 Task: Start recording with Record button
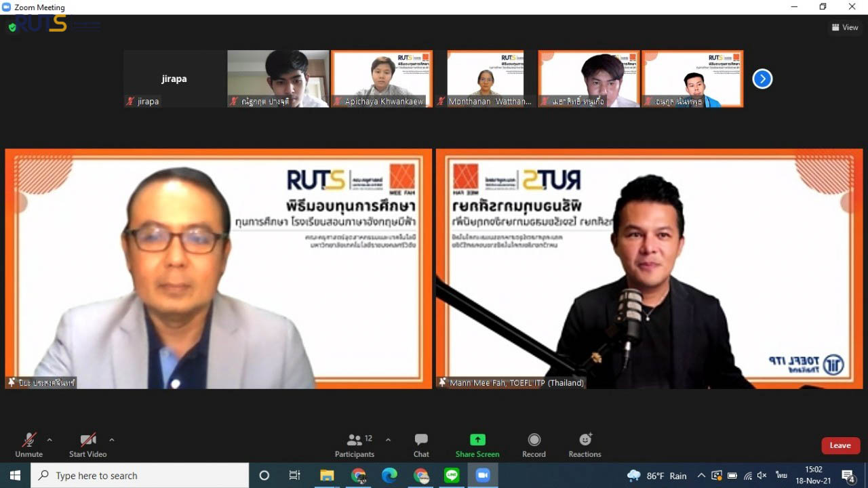534,445
